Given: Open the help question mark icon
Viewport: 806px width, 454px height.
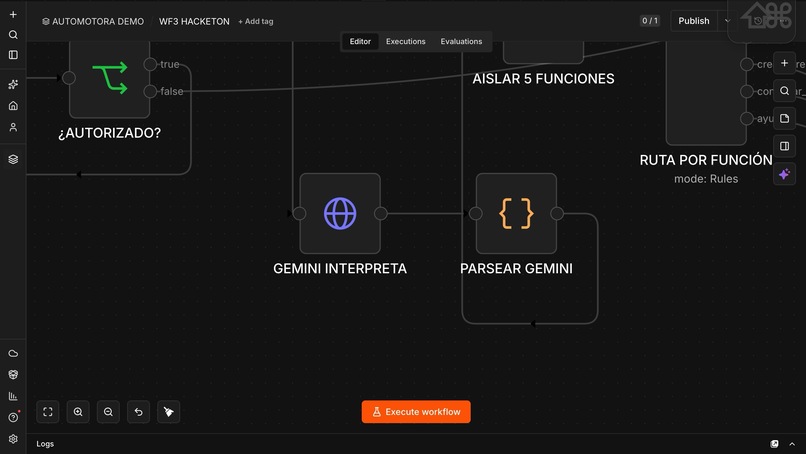Looking at the screenshot, I should pos(13,417).
